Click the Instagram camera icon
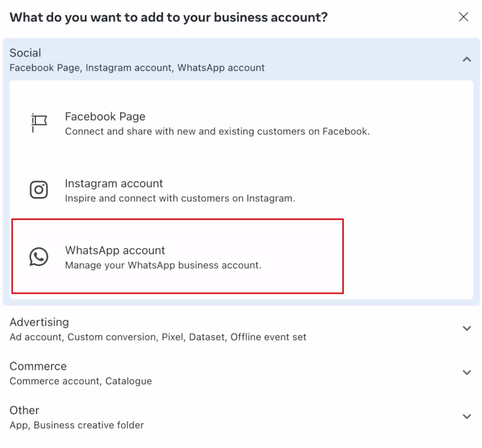 39,190
